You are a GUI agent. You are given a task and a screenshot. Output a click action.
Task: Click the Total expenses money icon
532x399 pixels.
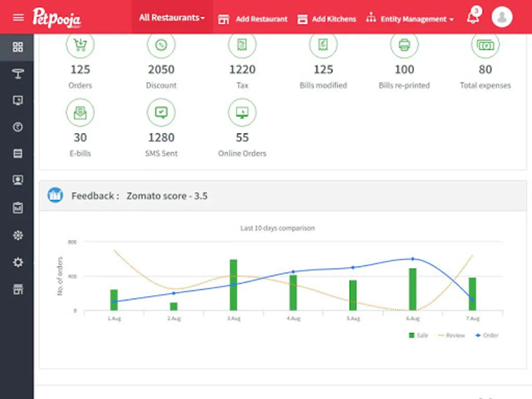485,45
